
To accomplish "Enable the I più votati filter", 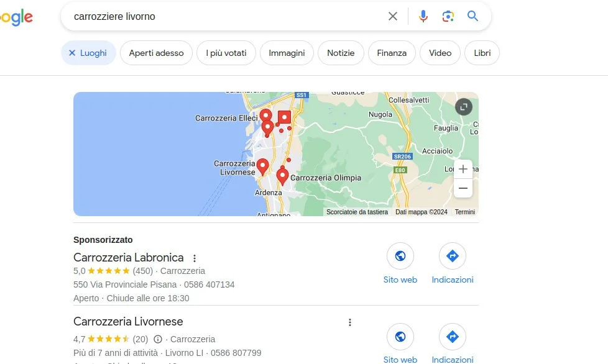I will click(226, 53).
